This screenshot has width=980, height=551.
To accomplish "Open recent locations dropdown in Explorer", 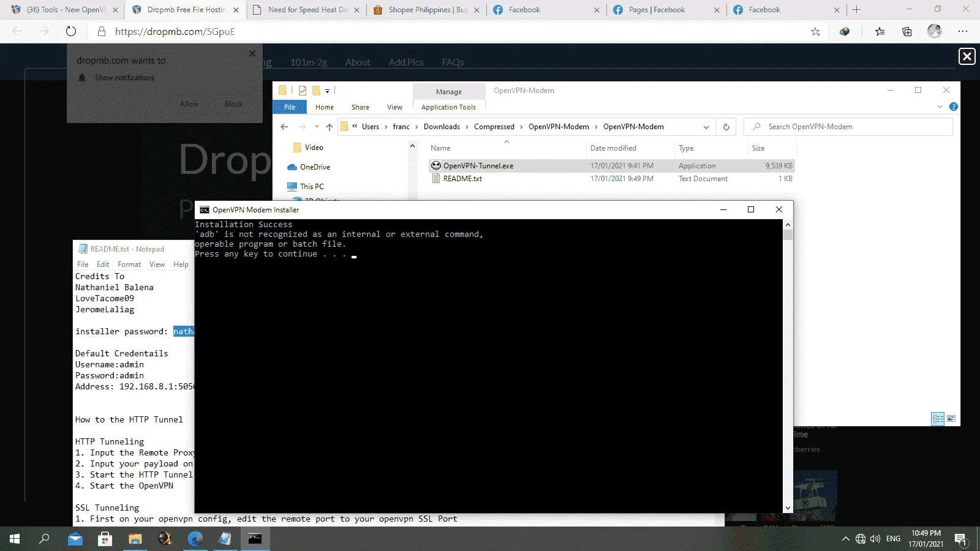I will [x=317, y=127].
